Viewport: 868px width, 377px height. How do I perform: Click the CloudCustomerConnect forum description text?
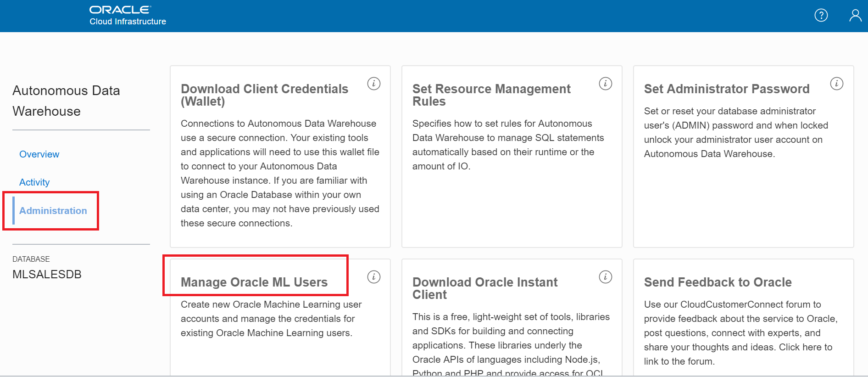741,333
